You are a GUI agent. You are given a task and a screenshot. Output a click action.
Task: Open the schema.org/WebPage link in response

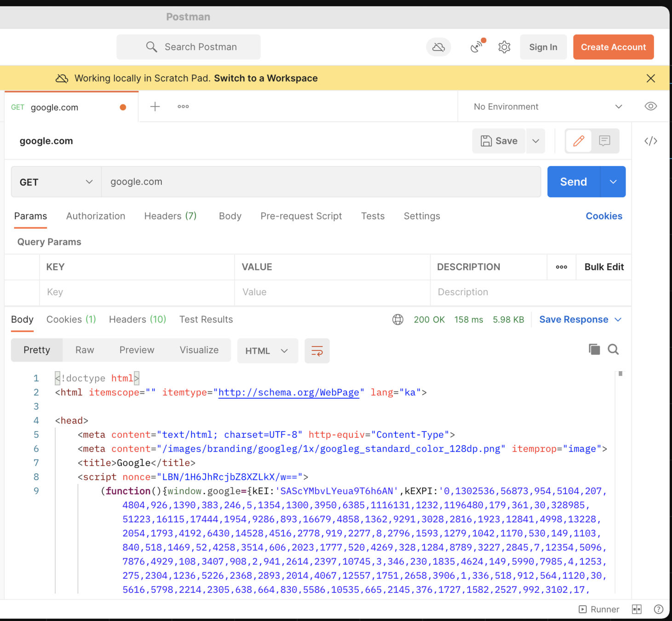288,392
